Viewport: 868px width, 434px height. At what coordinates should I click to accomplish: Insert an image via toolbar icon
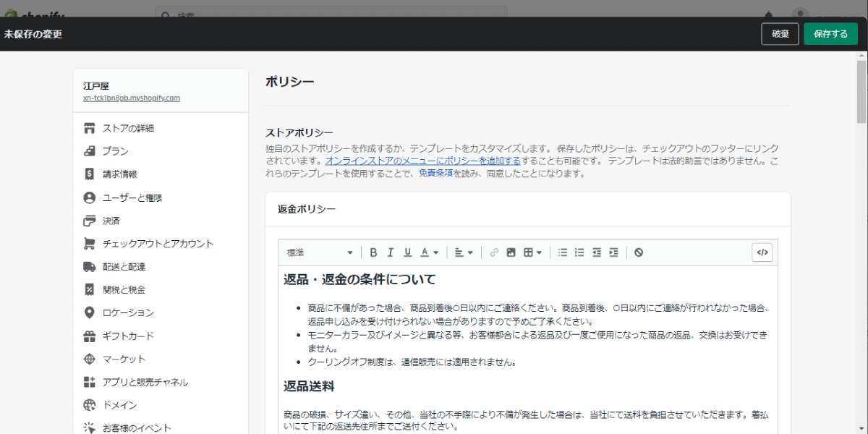coord(511,252)
